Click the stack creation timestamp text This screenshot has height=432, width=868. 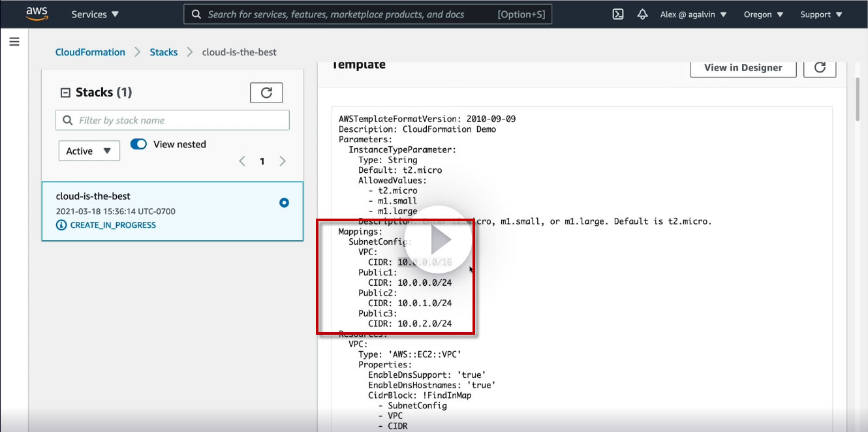tap(116, 211)
